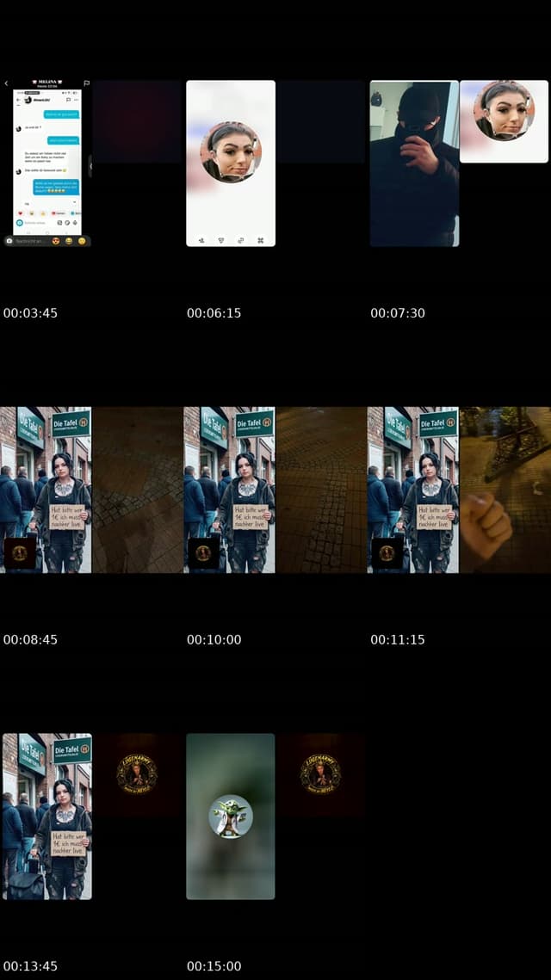Click the 00:03:45 timestamp label
This screenshot has height=980, width=551.
(x=30, y=313)
